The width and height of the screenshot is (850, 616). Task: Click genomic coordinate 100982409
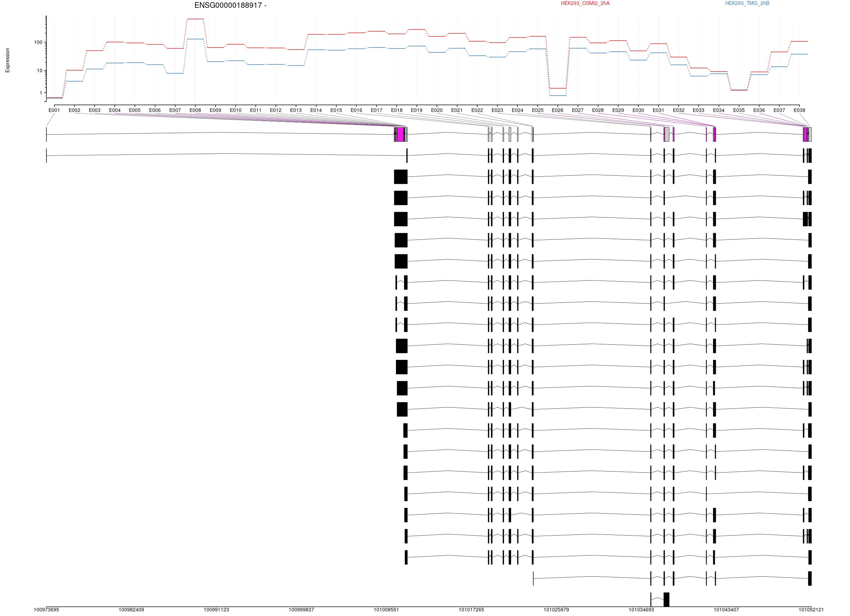[131, 610]
